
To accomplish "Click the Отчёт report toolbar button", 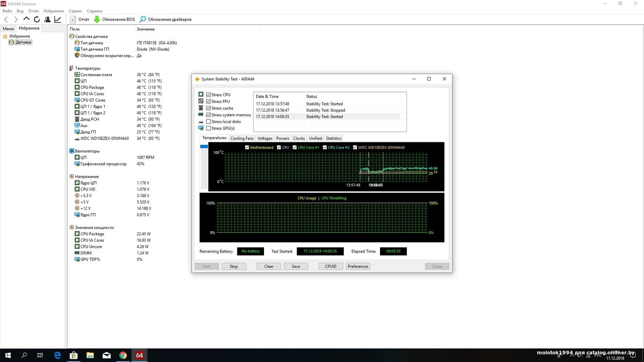I will [80, 19].
